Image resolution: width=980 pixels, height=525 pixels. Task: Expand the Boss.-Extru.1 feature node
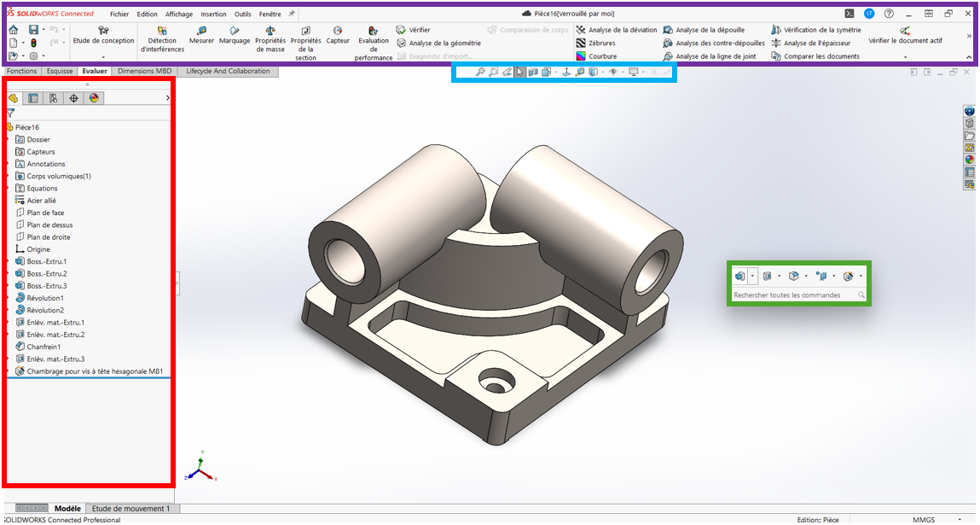click(8, 261)
